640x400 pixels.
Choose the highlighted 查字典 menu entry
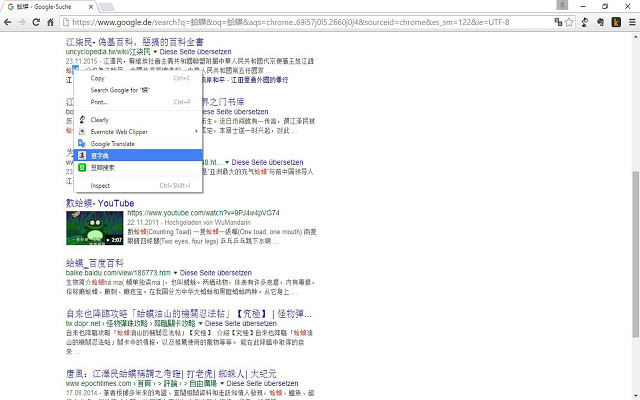click(x=138, y=156)
